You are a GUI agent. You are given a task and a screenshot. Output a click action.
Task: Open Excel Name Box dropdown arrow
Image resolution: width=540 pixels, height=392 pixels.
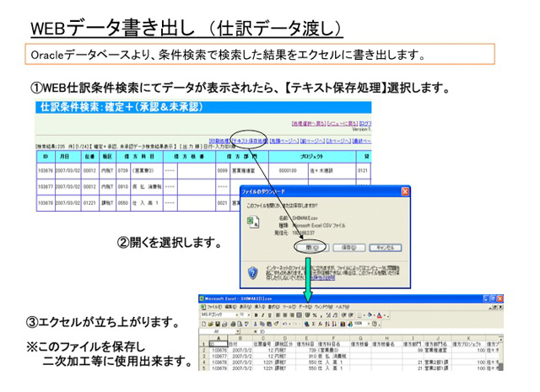[238, 331]
